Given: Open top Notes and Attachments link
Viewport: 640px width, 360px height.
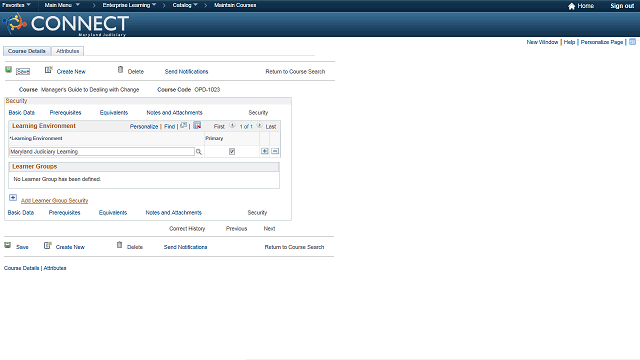Looking at the screenshot, I should coord(174,113).
